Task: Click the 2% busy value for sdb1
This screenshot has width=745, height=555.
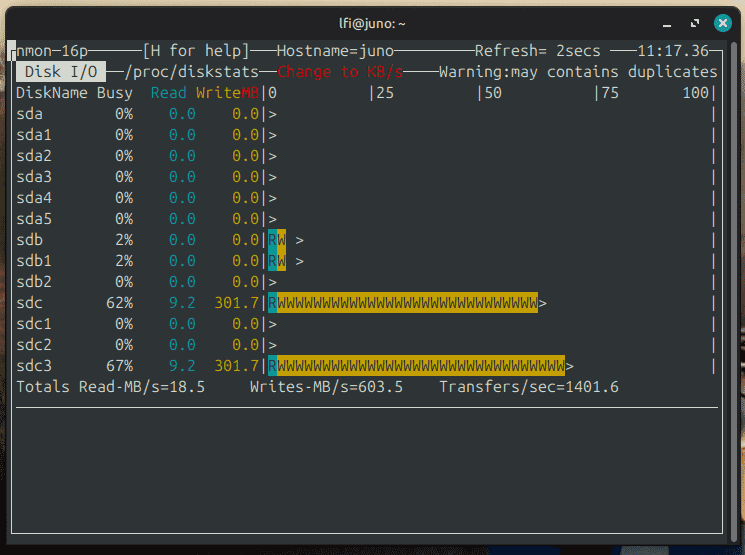Action: (x=124, y=261)
